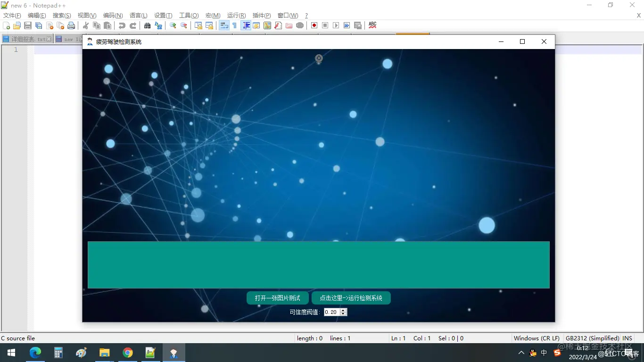Open the 插件(P) menu
The height and width of the screenshot is (362, 644).
[262, 16]
